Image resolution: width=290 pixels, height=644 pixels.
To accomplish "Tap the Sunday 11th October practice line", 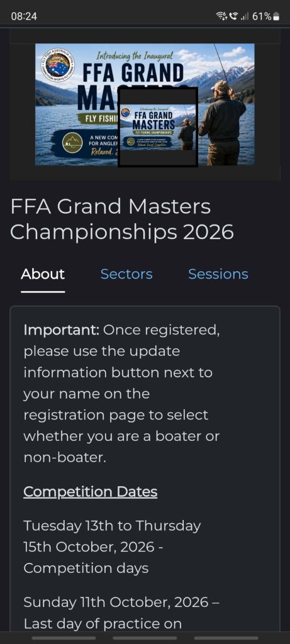I will click(121, 613).
